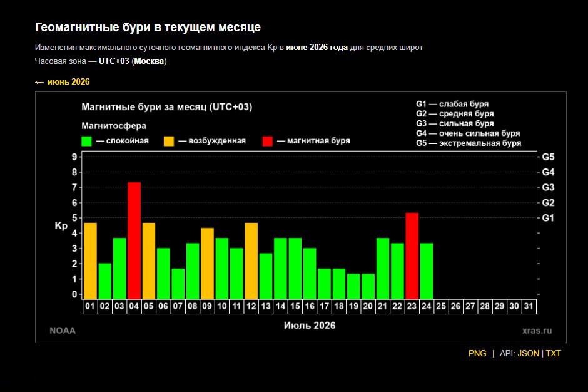Click day label 15 on the axis
The width and height of the screenshot is (588, 392).
pos(295,306)
